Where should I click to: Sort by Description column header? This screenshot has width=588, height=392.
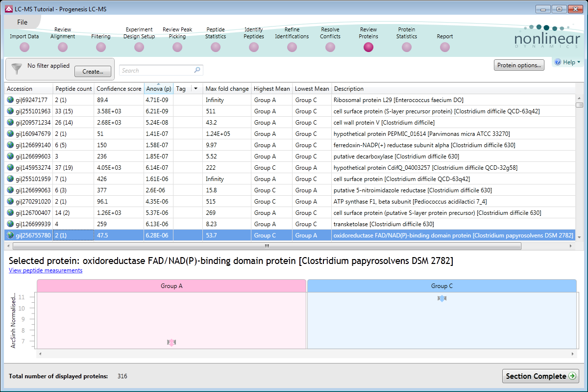click(453, 89)
